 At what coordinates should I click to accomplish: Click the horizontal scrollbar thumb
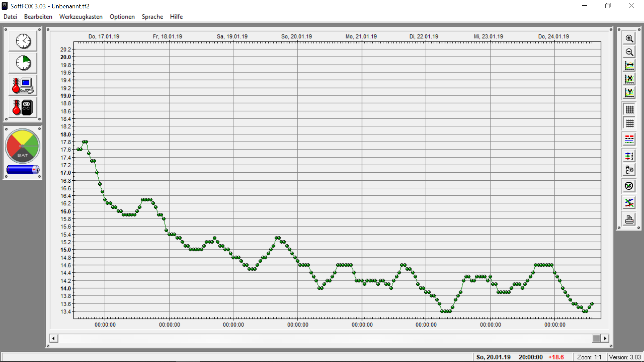tap(596, 338)
